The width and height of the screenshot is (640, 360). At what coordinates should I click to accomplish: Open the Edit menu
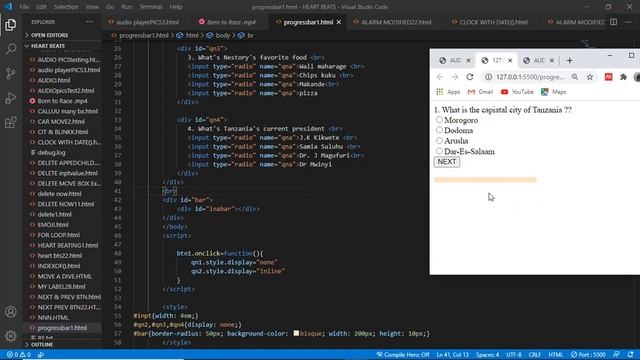pos(41,7)
